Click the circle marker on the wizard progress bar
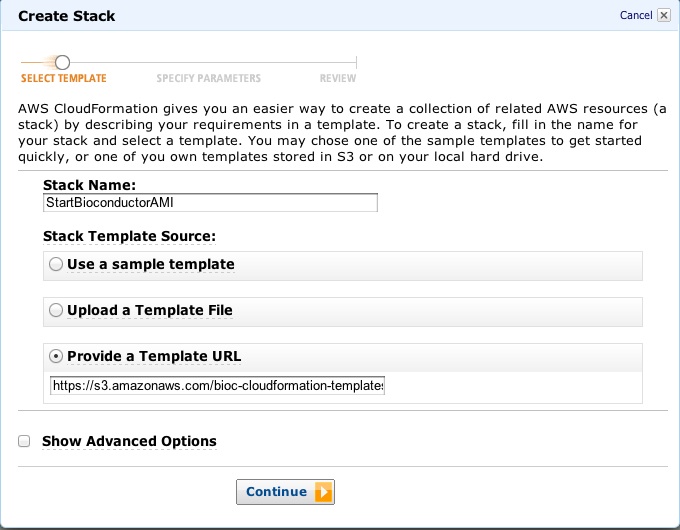The width and height of the screenshot is (680, 530). (x=62, y=62)
